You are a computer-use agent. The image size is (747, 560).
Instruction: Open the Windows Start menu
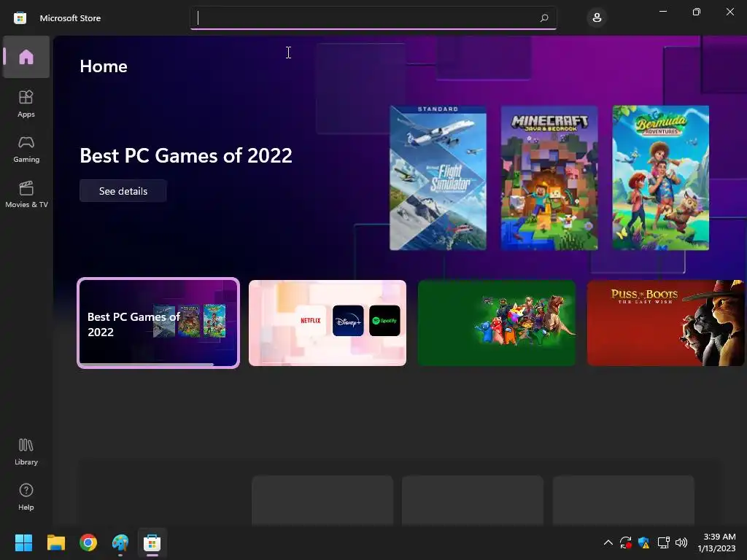tap(23, 542)
